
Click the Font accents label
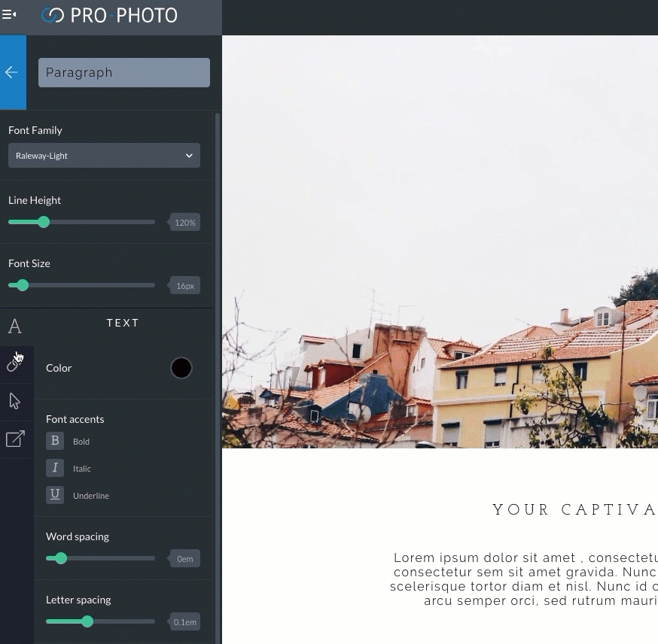(75, 419)
